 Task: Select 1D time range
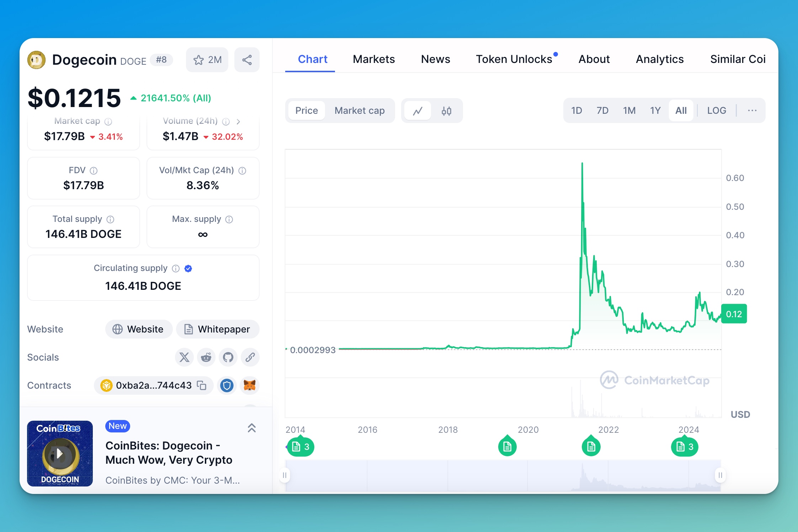click(x=576, y=111)
